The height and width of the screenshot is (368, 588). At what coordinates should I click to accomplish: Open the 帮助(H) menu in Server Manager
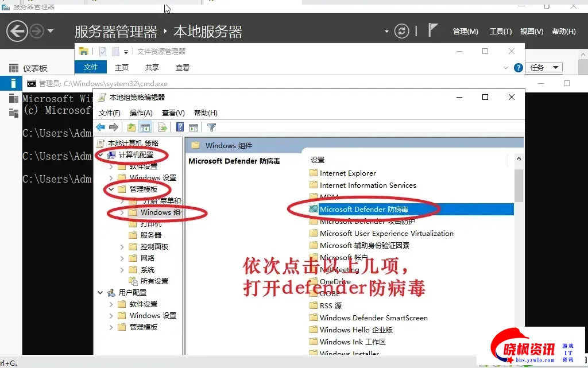pyautogui.click(x=564, y=32)
